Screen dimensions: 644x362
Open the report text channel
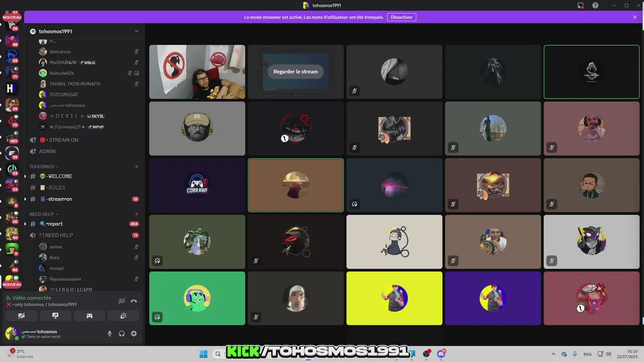tap(85, 224)
